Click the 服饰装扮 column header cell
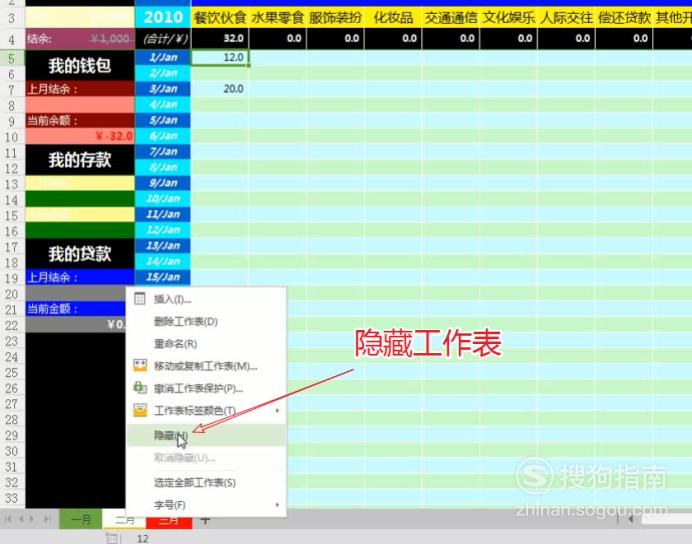Screen dimensions: 692x544 [335, 17]
